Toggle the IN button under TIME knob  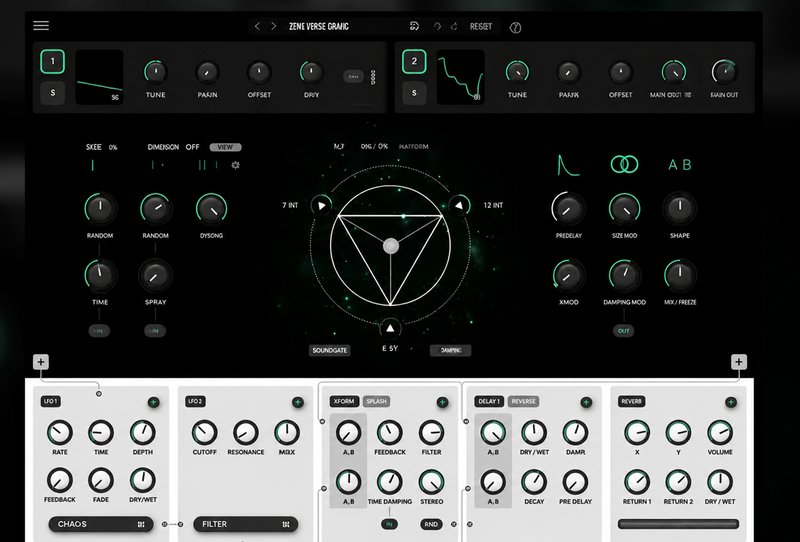pyautogui.click(x=99, y=331)
